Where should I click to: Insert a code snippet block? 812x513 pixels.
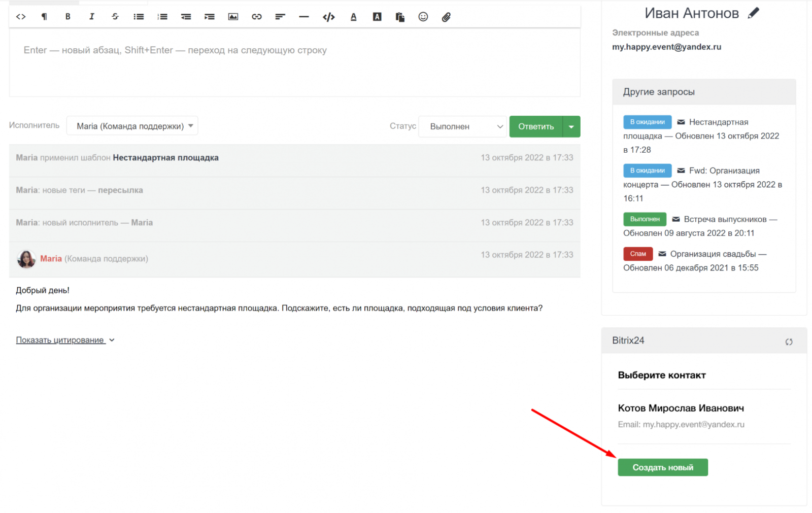click(x=329, y=17)
